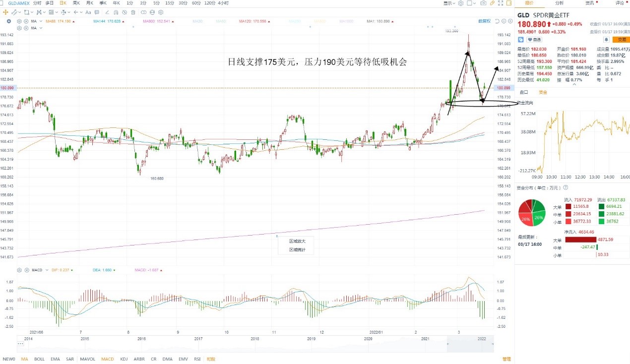The width and height of the screenshot is (630, 364).
Task: Select the rectangle shape drawing tool
Action: [26, 12]
